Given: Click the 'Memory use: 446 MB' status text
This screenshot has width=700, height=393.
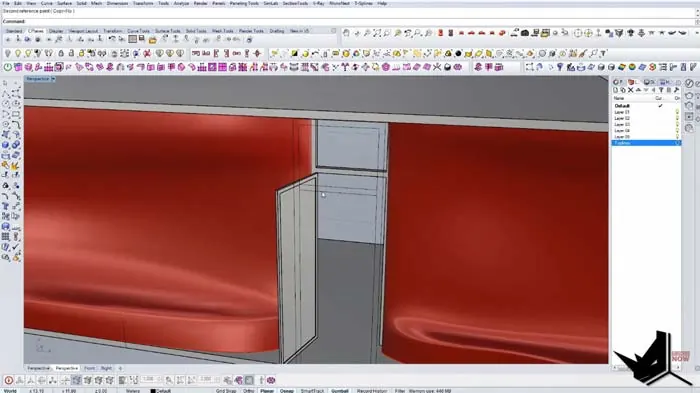Looking at the screenshot, I should pos(429,391).
